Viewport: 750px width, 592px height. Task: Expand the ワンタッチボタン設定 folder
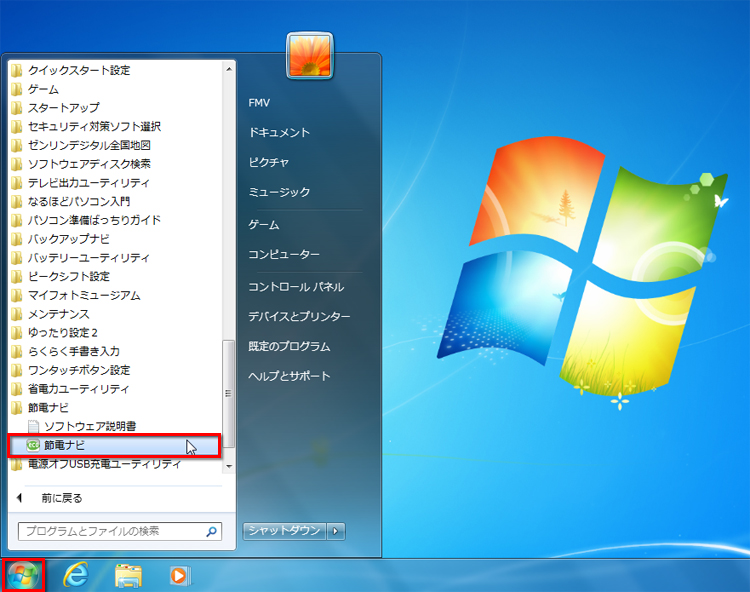pos(71,370)
